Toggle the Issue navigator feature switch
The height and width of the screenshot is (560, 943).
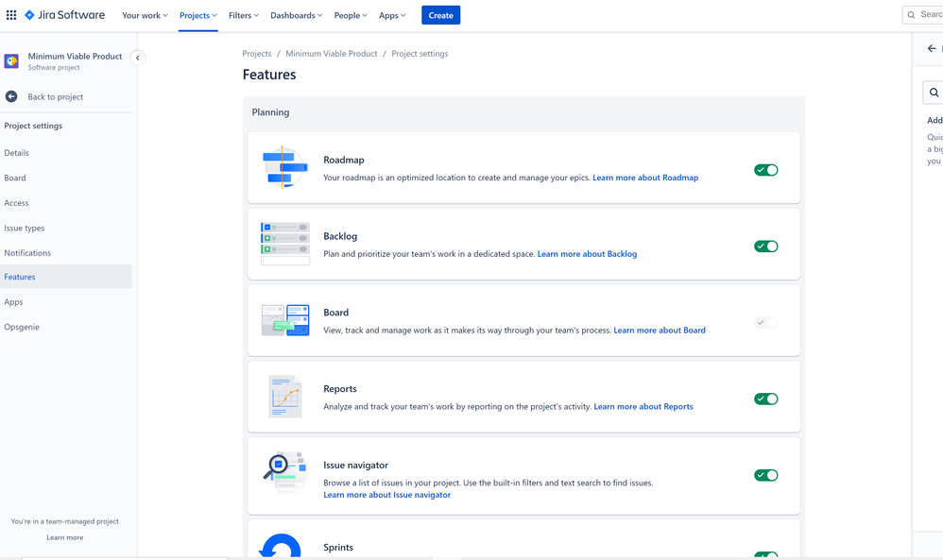(x=766, y=475)
